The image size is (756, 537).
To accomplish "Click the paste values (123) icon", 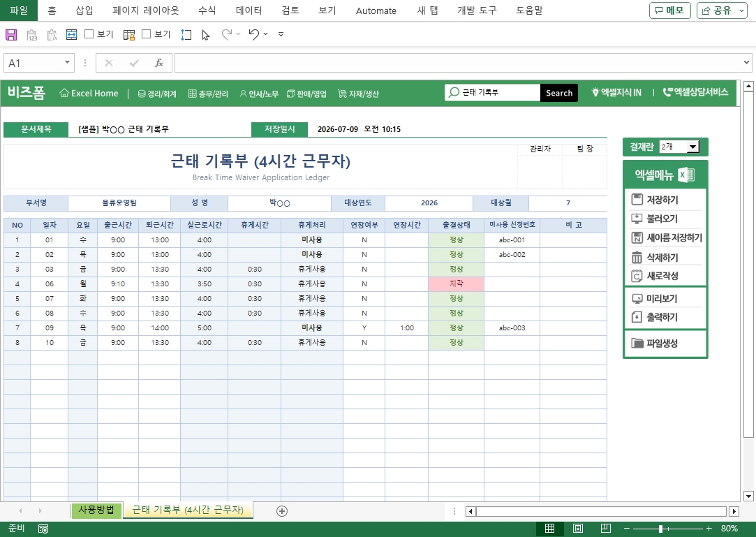I will coord(32,35).
